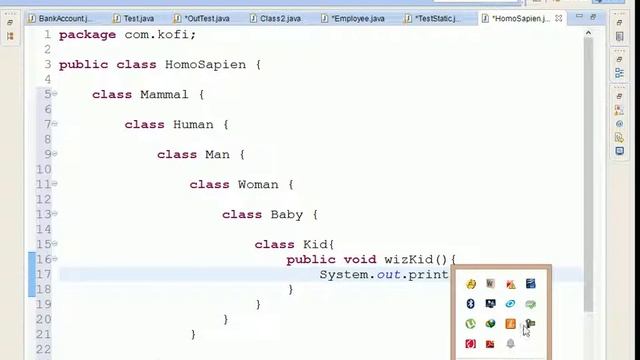640x360 pixels.
Task: Click the word 'Mammal' in the code
Action: (x=164, y=95)
